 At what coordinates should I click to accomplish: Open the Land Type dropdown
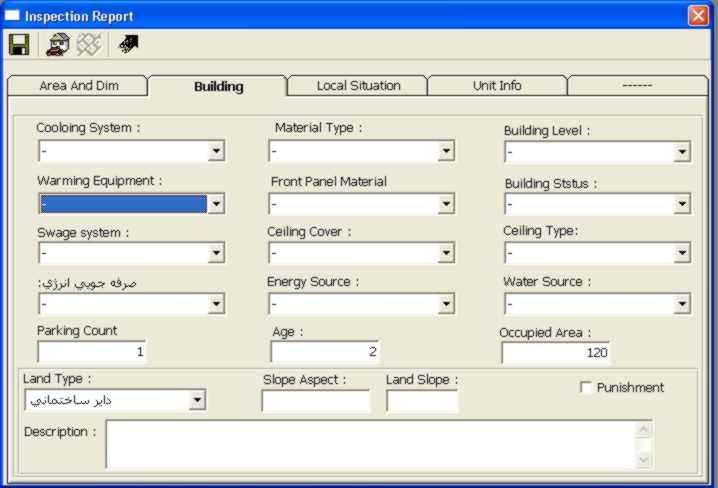click(x=197, y=400)
